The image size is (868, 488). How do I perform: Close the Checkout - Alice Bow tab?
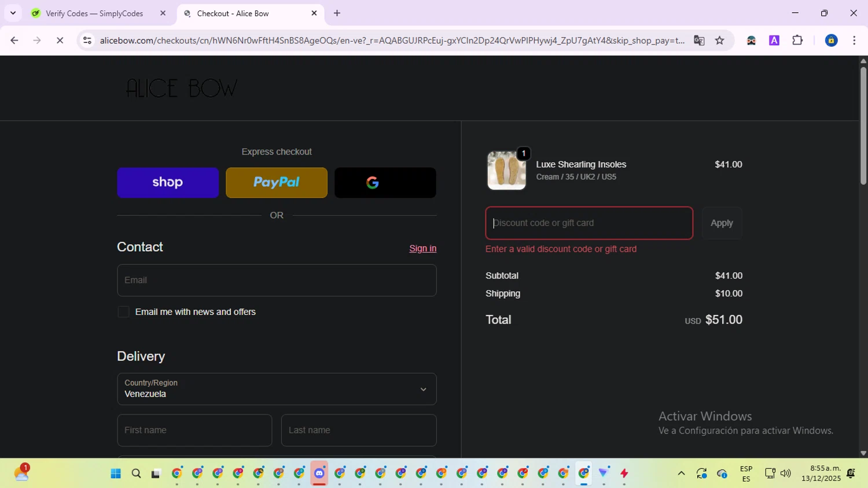tap(314, 13)
